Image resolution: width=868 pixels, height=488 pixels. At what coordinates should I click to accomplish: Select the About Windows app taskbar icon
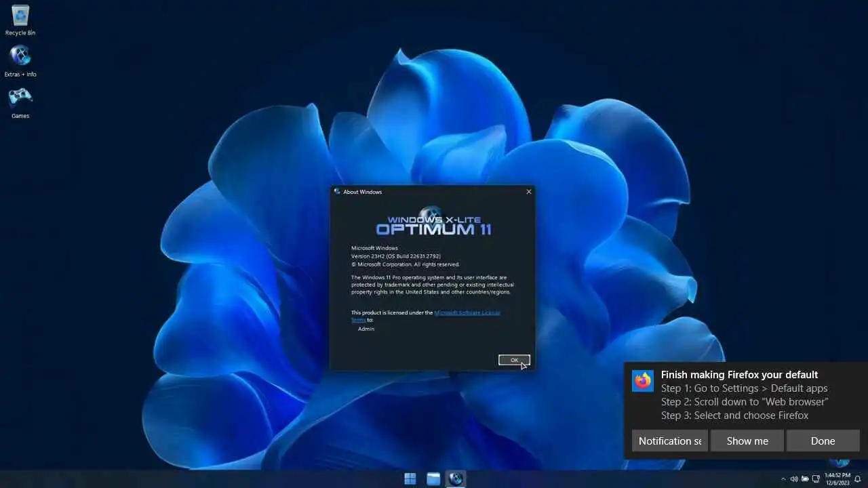pos(456,479)
